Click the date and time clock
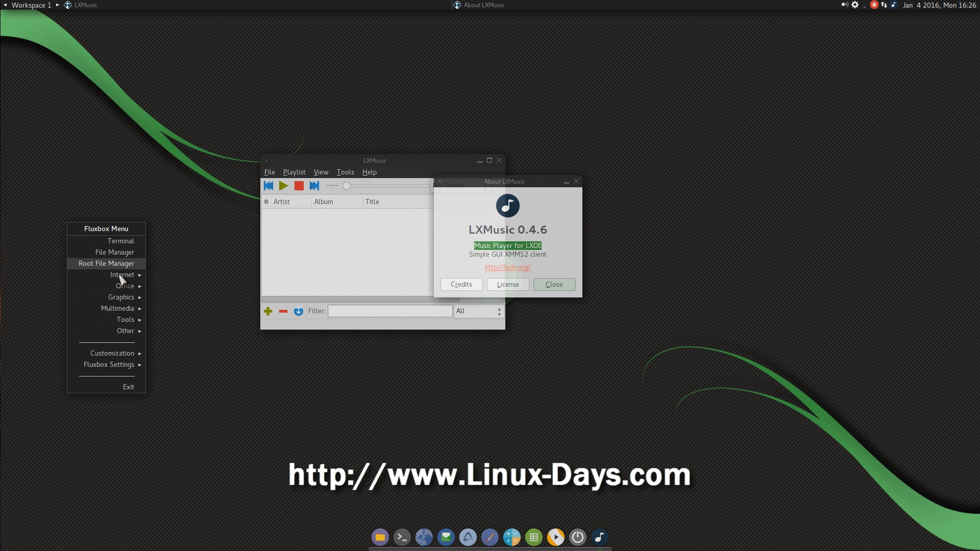Viewport: 980px width, 551px height. (x=939, y=5)
